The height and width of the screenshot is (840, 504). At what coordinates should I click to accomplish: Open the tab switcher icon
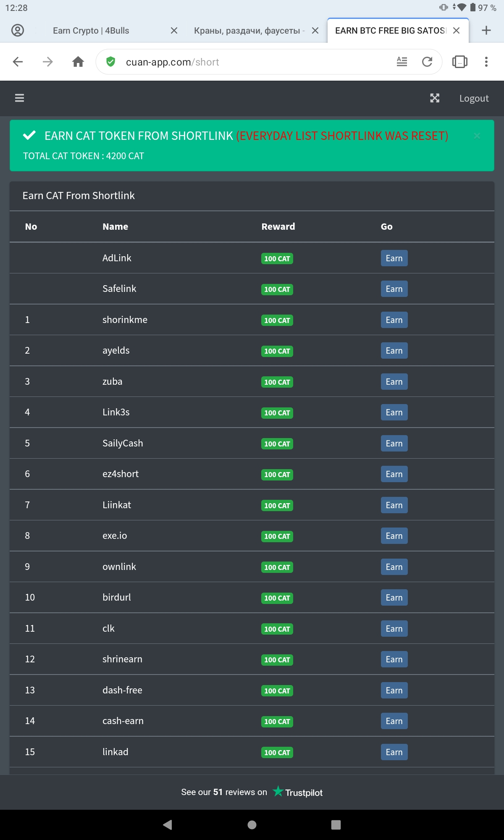459,62
